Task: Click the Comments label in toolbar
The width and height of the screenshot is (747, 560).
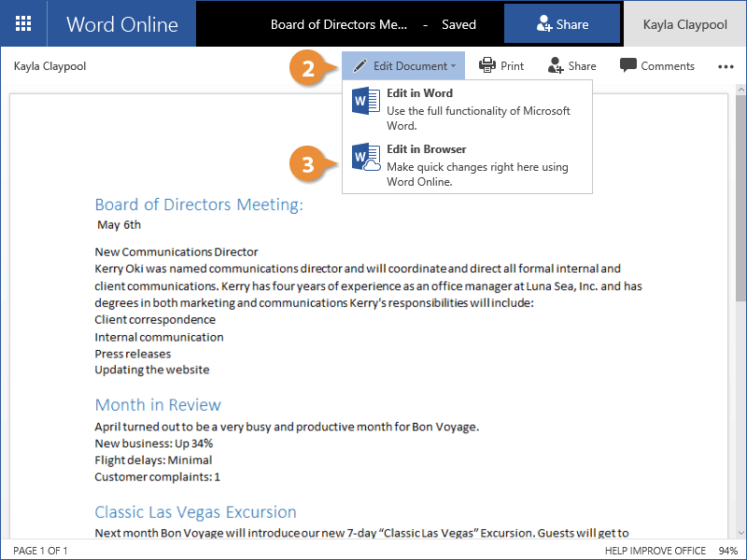Action: (668, 66)
